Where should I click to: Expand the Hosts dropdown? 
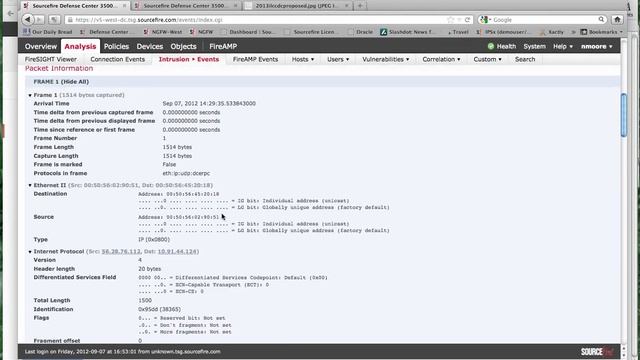(x=303, y=59)
